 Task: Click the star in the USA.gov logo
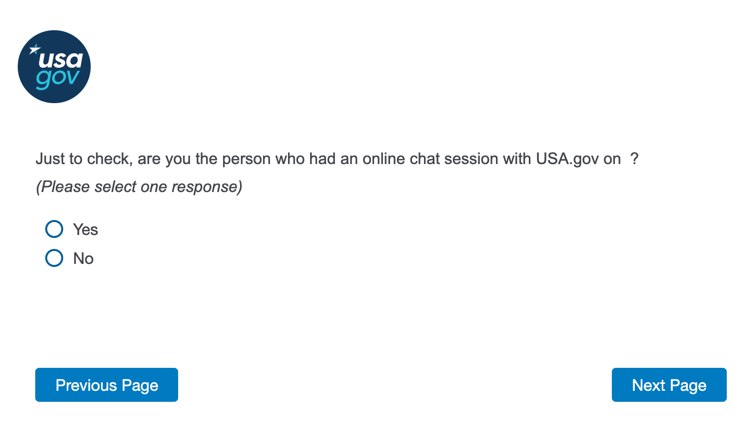click(35, 49)
